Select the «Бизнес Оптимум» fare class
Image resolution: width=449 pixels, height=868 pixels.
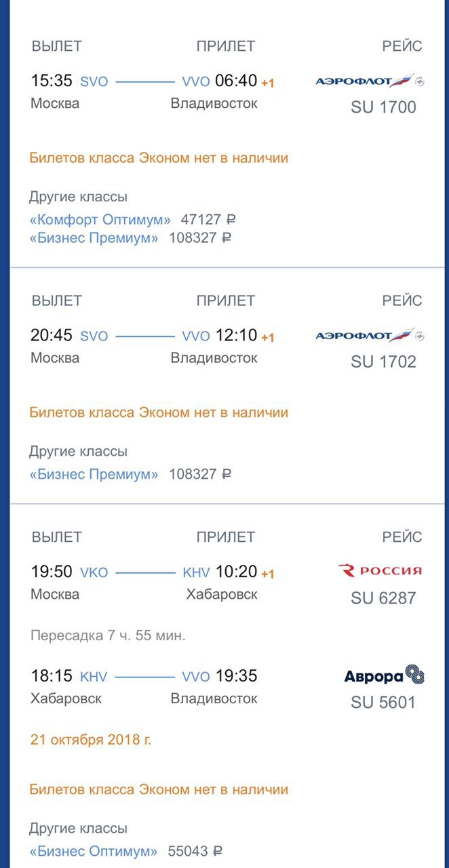[93, 851]
